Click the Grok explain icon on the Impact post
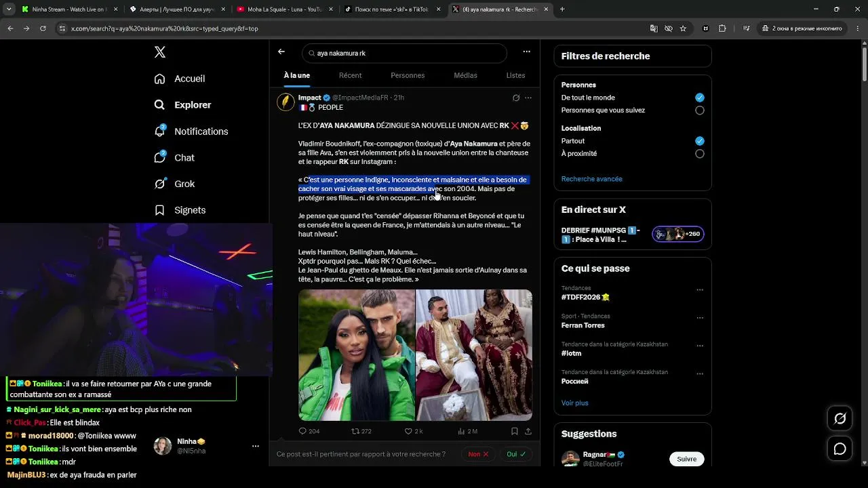The height and width of the screenshot is (488, 868). point(516,98)
